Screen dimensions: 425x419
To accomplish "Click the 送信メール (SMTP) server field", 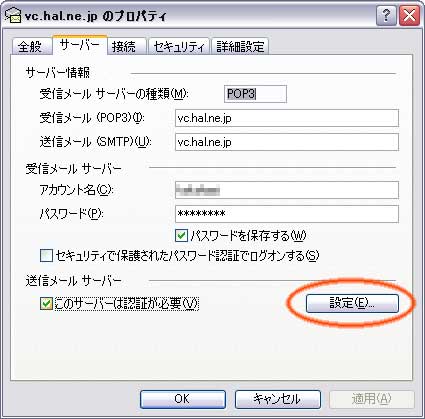I will pyautogui.click(x=287, y=142).
